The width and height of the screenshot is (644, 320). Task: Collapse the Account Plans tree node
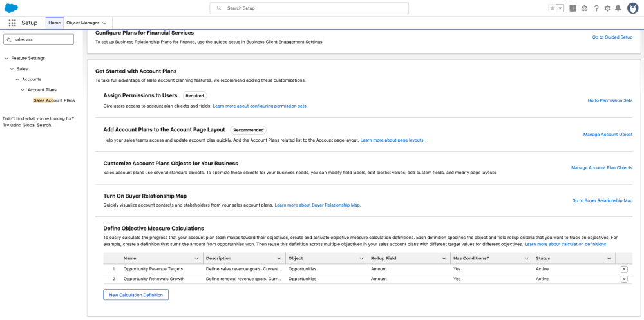(23, 90)
